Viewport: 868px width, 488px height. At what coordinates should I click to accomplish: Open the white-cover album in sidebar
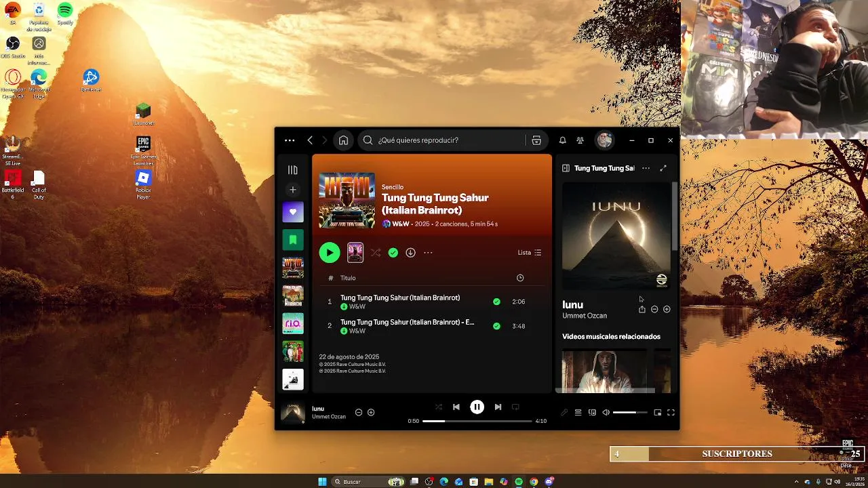[293, 379]
